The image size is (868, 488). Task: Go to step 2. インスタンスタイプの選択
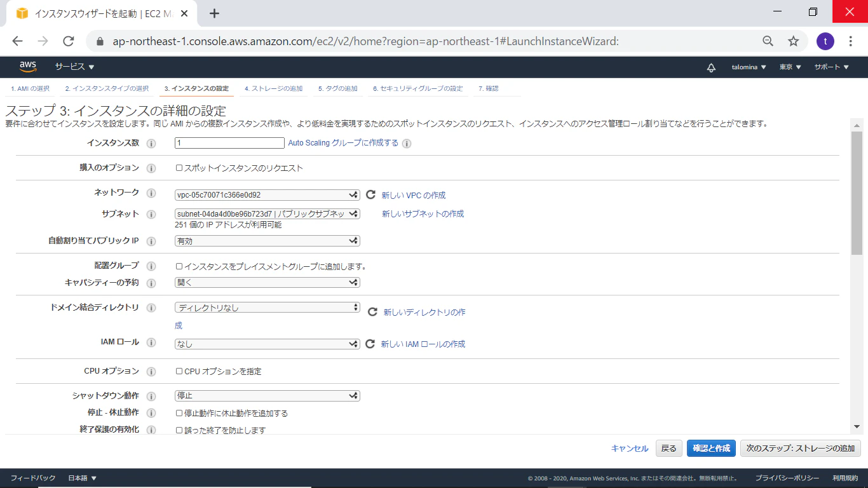coord(107,88)
